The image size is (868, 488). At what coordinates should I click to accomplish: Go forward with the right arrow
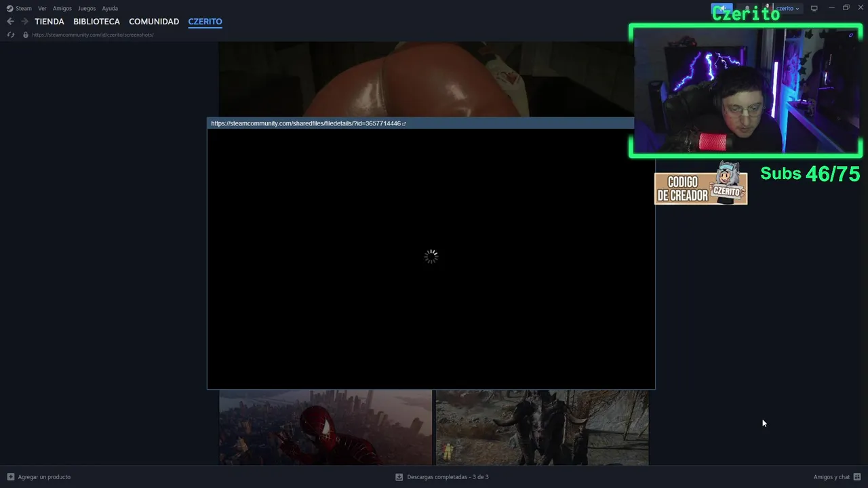24,22
